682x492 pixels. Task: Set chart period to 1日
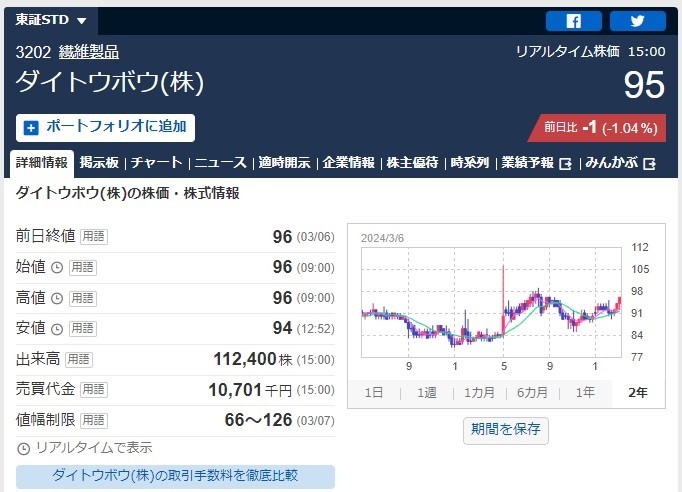[x=374, y=393]
